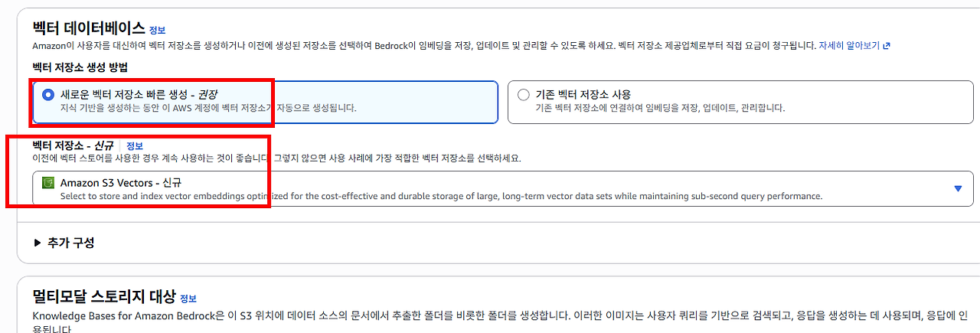Click description text of 기존 벡터 저장소 사용 card

[x=660, y=109]
